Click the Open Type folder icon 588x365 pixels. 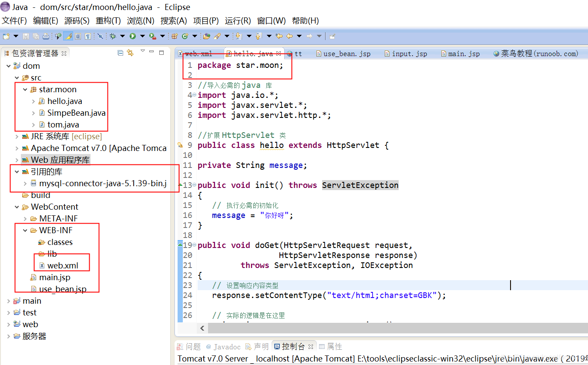click(x=207, y=36)
